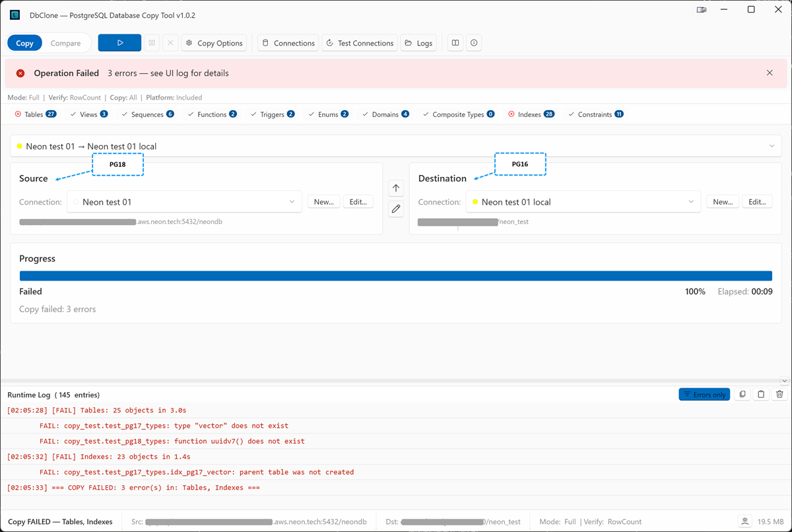
Task: Select log line about uuidv7() not existing
Action: tap(396, 441)
